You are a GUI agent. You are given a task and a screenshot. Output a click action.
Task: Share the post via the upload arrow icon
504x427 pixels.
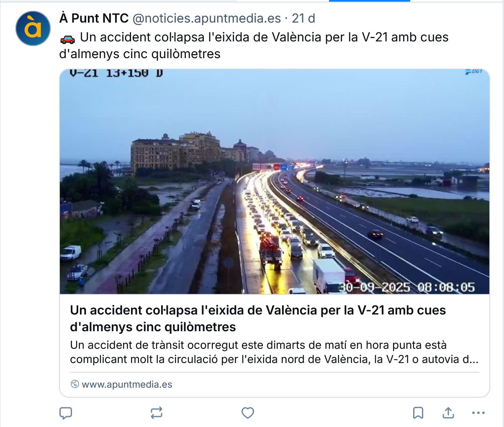[x=448, y=413]
